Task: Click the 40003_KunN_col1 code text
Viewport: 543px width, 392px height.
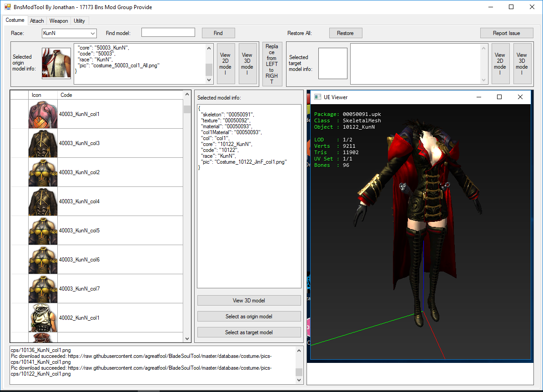Action: [x=79, y=114]
